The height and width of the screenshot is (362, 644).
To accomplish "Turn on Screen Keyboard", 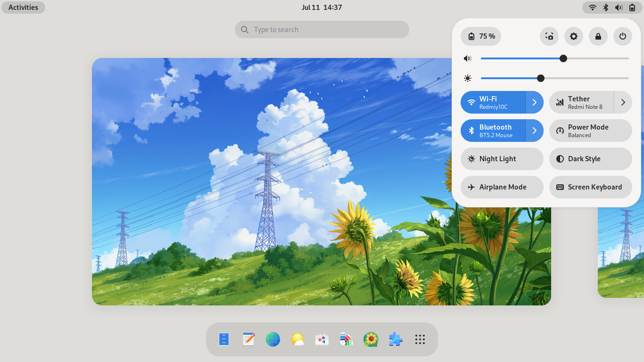I will pyautogui.click(x=591, y=187).
